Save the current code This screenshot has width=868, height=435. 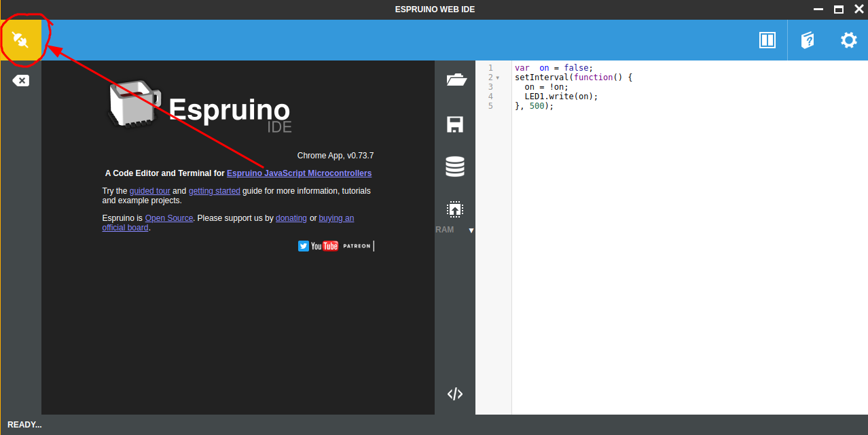tap(454, 124)
